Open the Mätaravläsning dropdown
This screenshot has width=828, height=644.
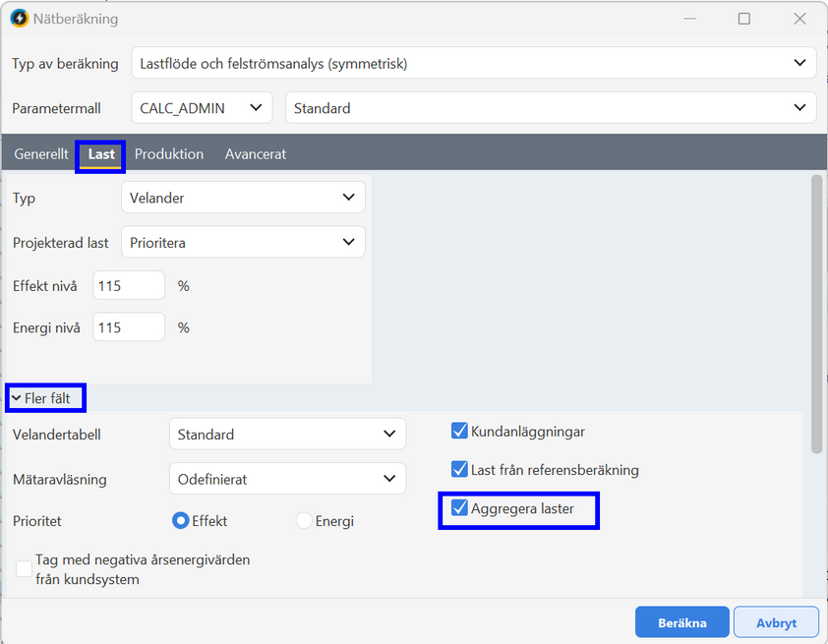287,479
